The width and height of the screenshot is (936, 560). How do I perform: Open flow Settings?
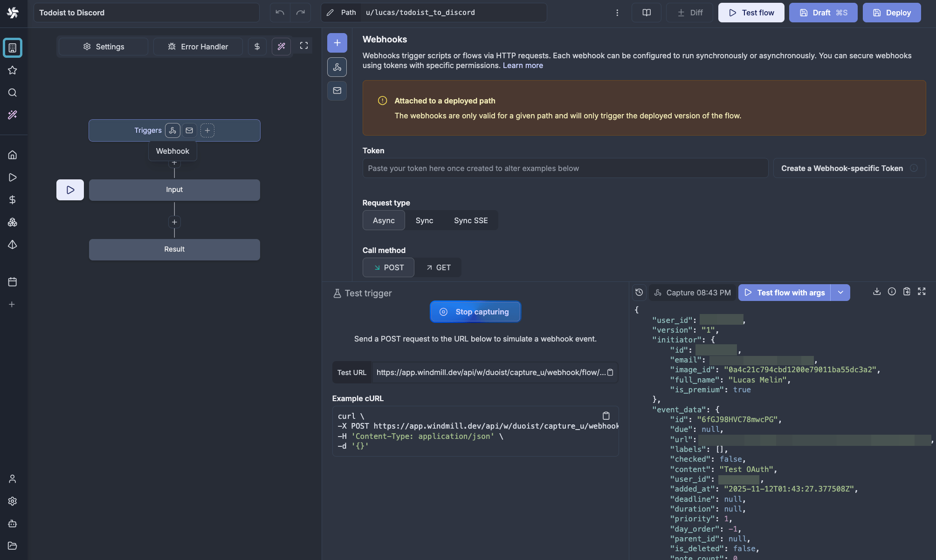click(x=103, y=47)
